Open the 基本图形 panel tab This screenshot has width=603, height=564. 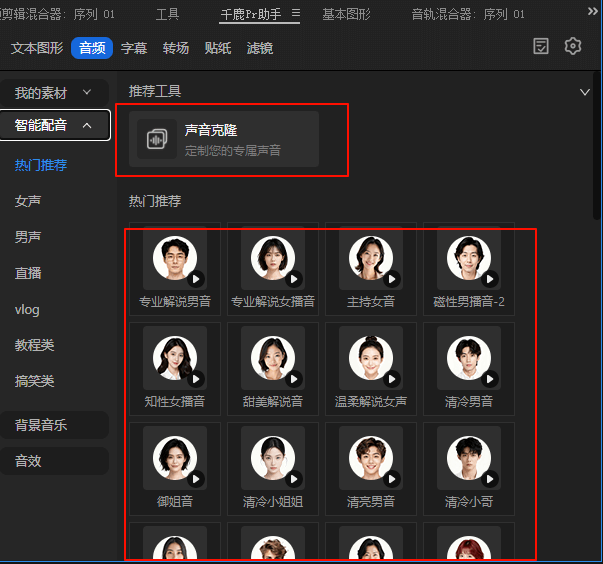[346, 14]
